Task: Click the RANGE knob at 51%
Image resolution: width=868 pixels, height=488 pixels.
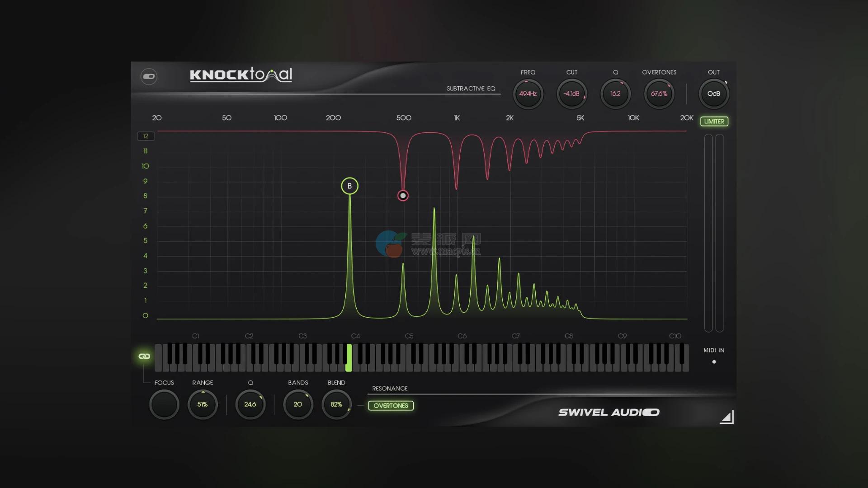Action: tap(203, 404)
